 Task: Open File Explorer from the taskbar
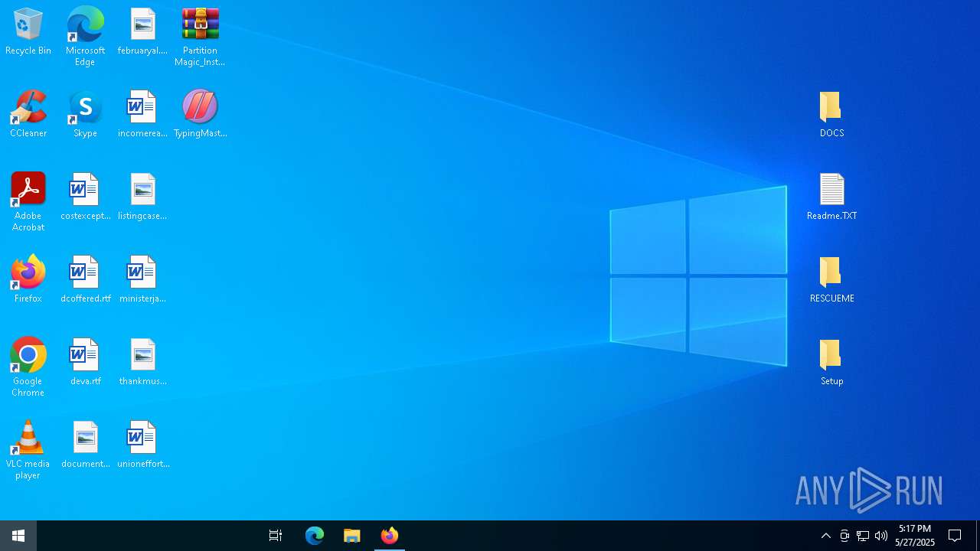pyautogui.click(x=352, y=536)
